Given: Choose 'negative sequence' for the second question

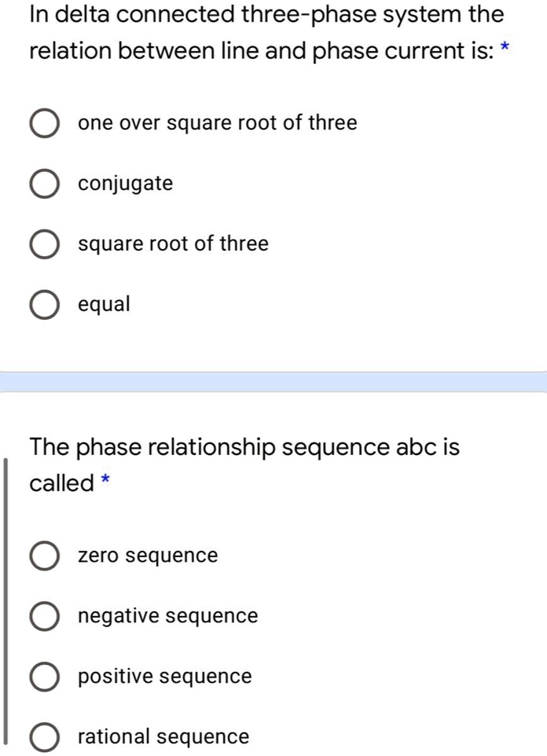Looking at the screenshot, I should tap(45, 616).
